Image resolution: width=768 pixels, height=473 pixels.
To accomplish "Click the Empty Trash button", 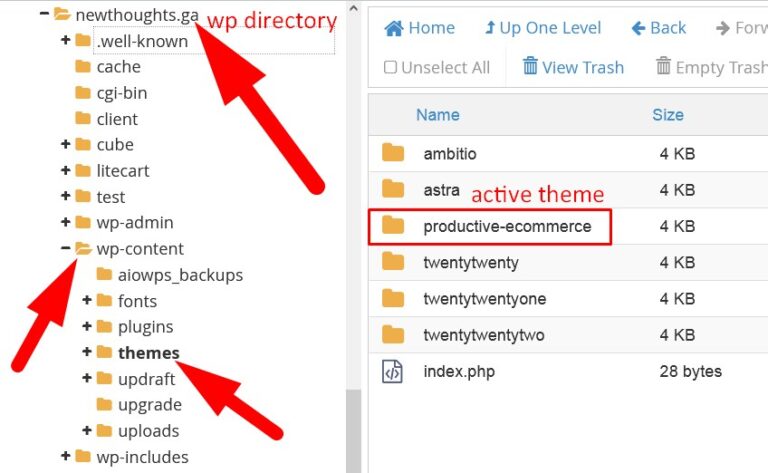I will [x=711, y=67].
